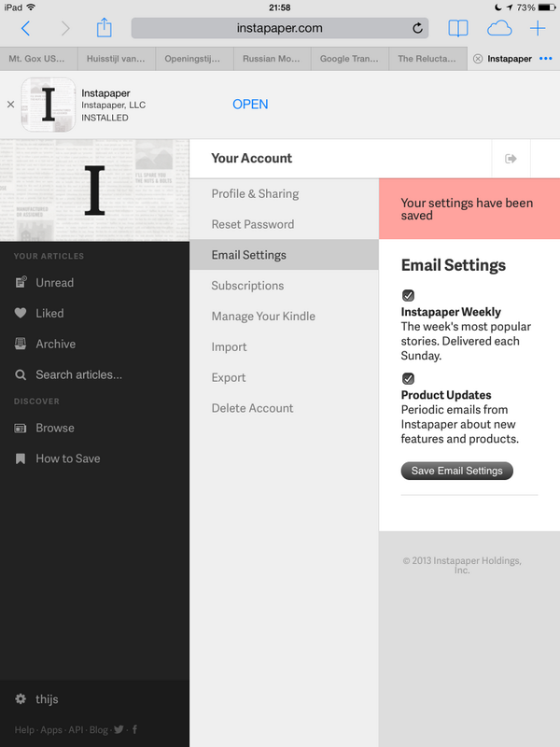
Task: Click the Liked heart icon
Action: (21, 313)
